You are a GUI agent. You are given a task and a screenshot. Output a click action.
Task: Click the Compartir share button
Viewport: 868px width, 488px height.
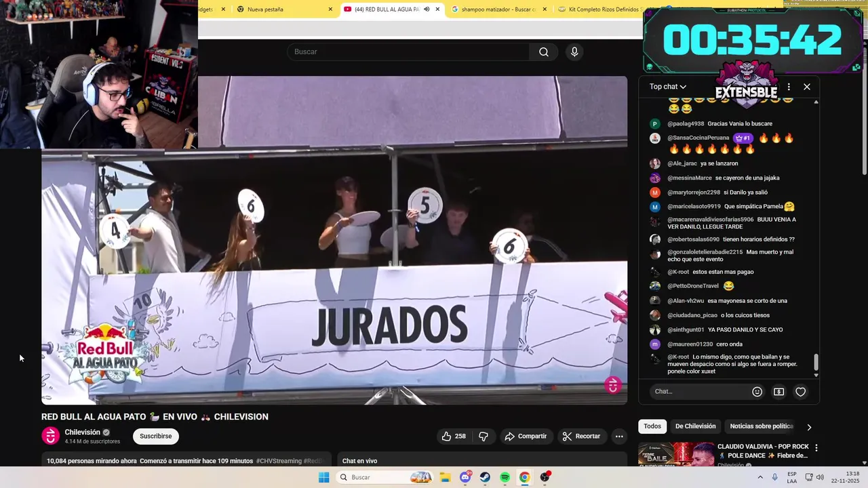(x=526, y=436)
